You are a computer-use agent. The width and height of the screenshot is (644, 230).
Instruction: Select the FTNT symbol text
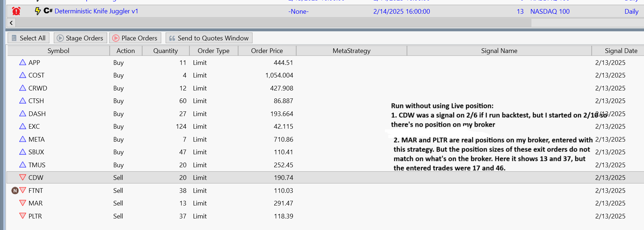click(36, 191)
